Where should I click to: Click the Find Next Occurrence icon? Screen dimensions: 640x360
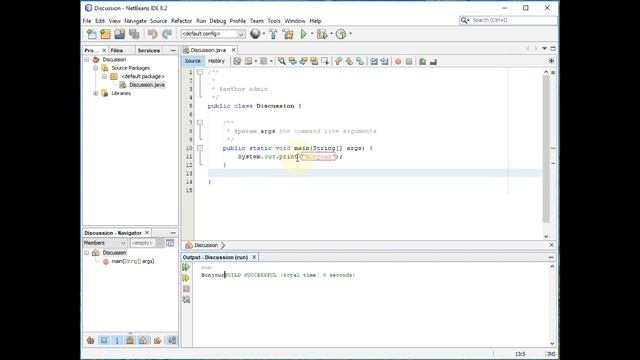tap(303, 61)
